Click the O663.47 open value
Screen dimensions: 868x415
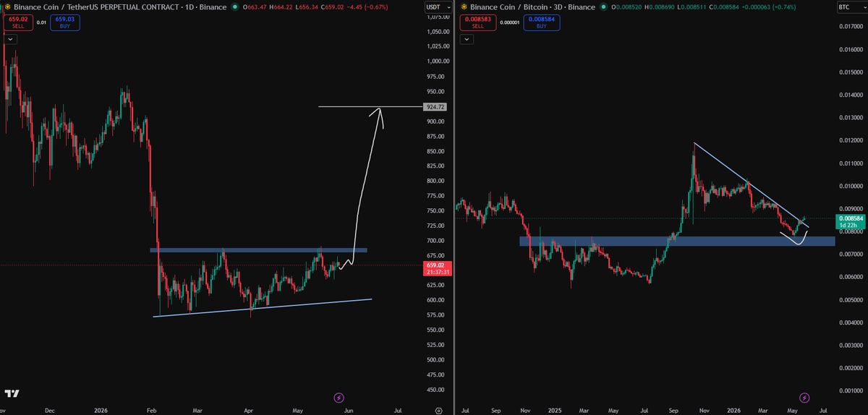[x=256, y=7]
